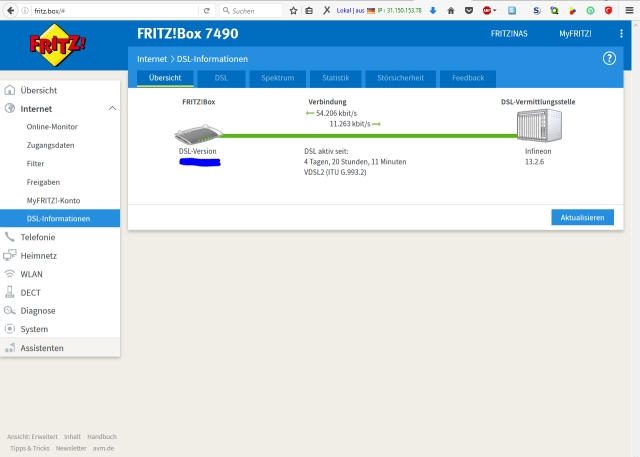Click the FRITZ!Box router image

point(199,134)
